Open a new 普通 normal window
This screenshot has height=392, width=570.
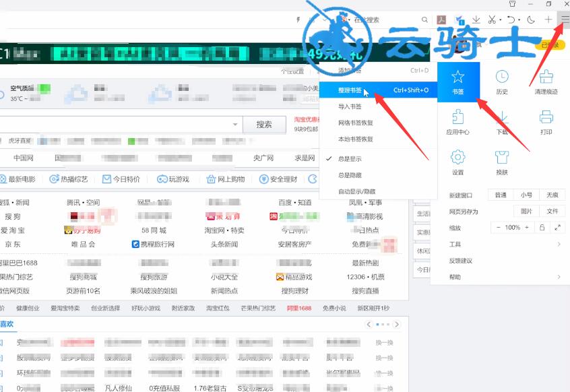click(x=501, y=195)
